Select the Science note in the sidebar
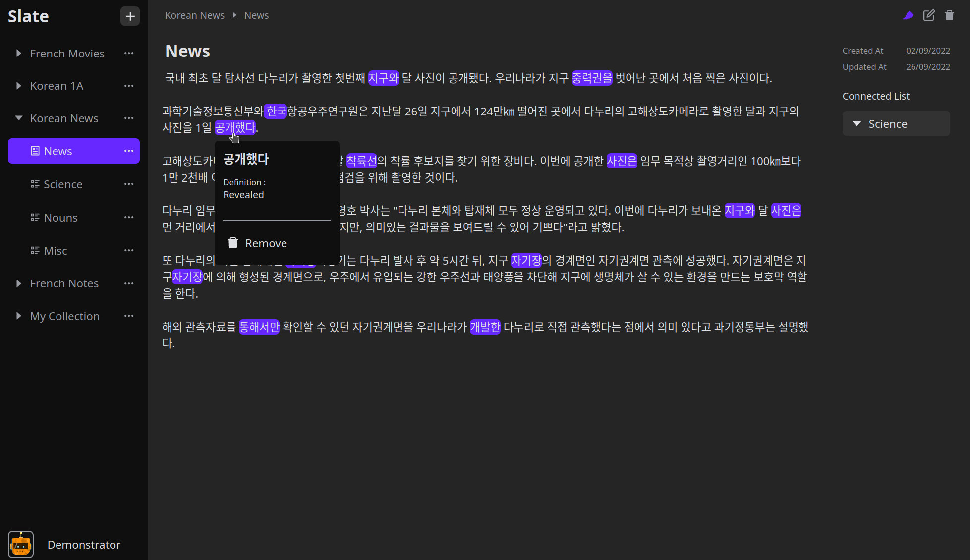Viewport: 970px width, 560px height. point(63,184)
